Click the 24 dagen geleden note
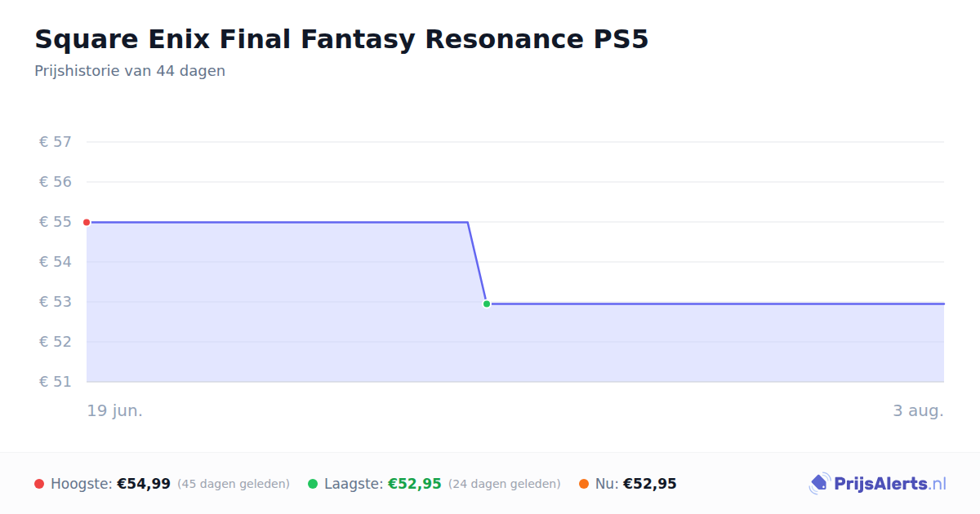The image size is (980, 514). point(505,484)
